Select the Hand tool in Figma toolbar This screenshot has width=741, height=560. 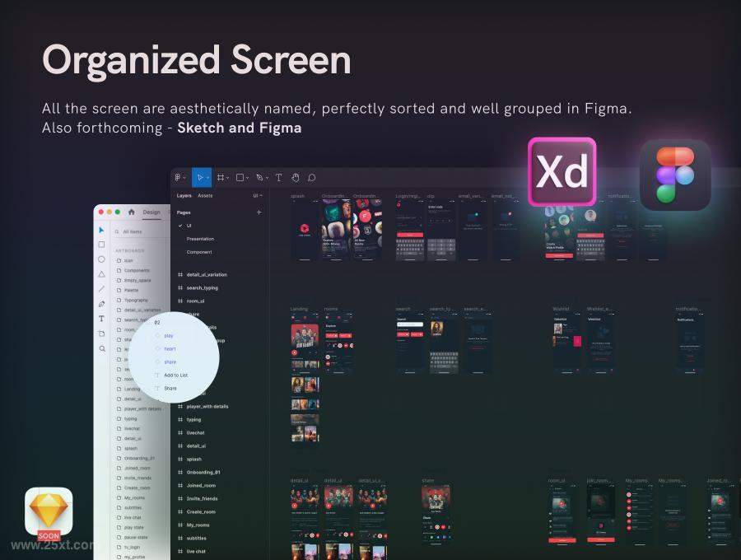[x=296, y=178]
